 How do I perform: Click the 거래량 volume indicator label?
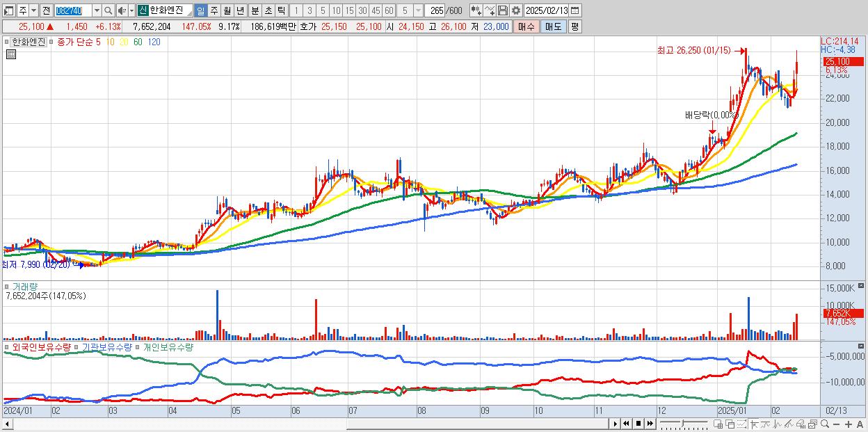[26, 286]
